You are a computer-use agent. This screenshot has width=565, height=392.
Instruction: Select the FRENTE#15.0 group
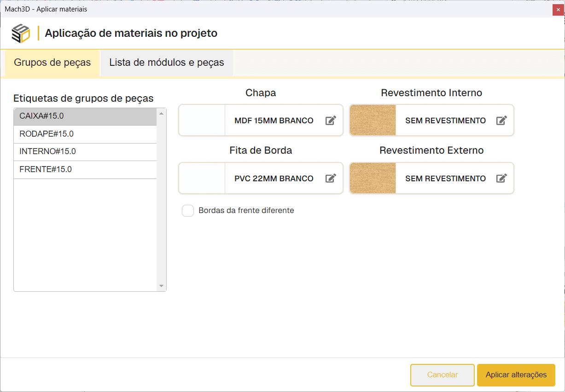[86, 170]
